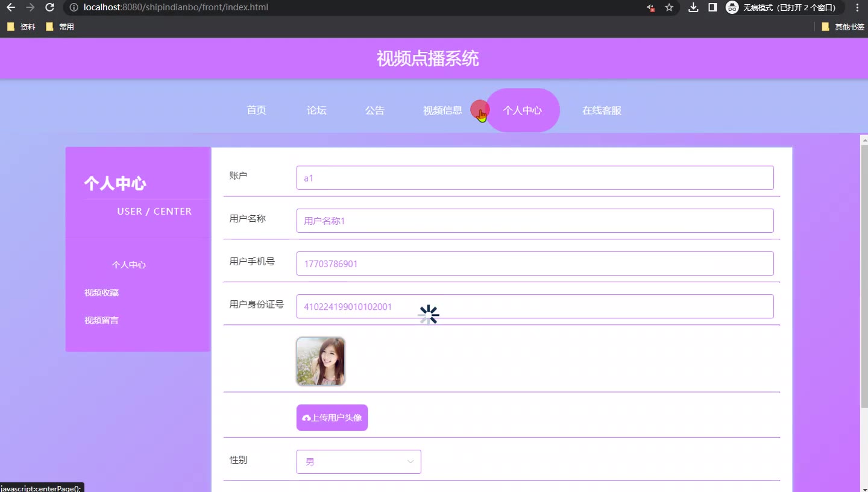
Task: Click the scrollbar up arrow
Action: pyautogui.click(x=864, y=139)
